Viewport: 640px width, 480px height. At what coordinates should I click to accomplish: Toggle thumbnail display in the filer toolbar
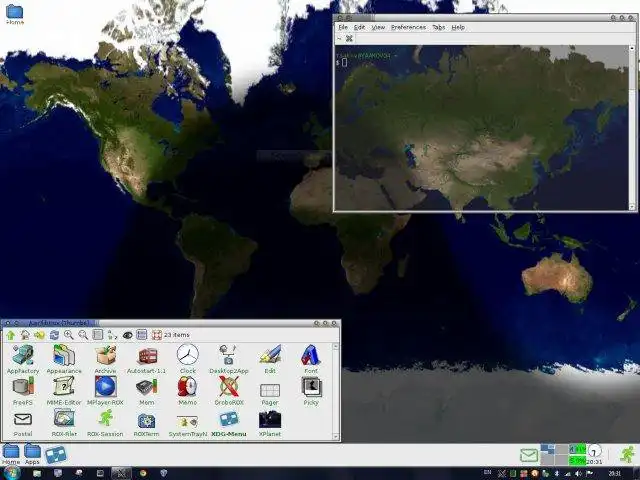tap(142, 335)
